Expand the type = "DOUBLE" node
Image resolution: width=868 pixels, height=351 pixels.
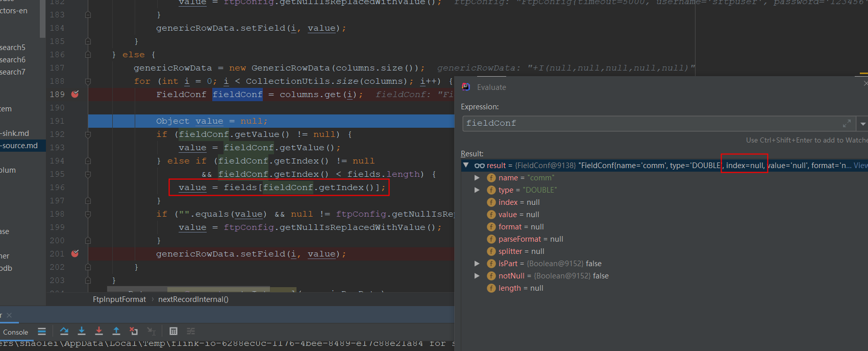point(477,190)
